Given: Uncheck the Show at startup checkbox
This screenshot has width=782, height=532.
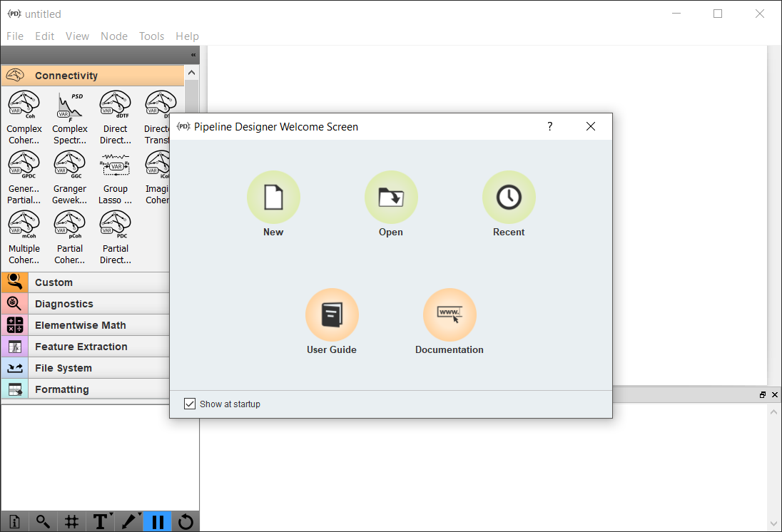Looking at the screenshot, I should click(190, 404).
